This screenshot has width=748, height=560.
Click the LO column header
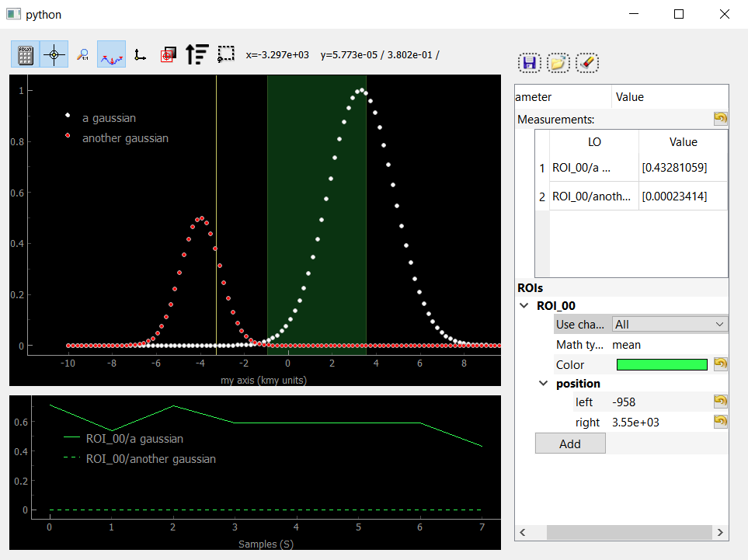pyautogui.click(x=594, y=141)
